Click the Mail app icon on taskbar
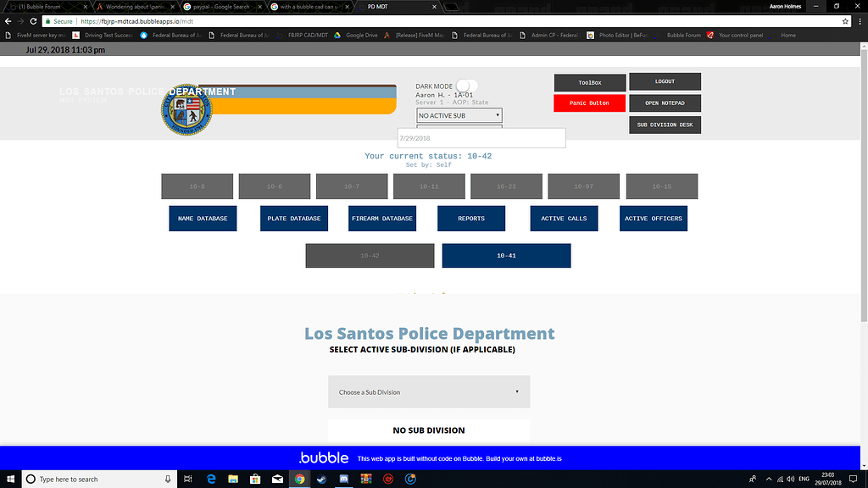This screenshot has height=488, width=868. tap(277, 479)
